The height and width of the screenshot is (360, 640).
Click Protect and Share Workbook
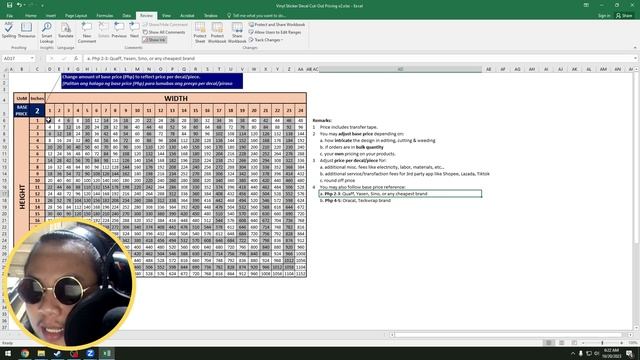277,24
